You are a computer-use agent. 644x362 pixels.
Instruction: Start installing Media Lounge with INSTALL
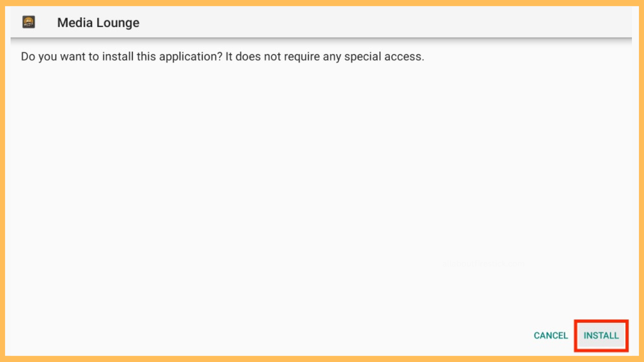(x=601, y=335)
